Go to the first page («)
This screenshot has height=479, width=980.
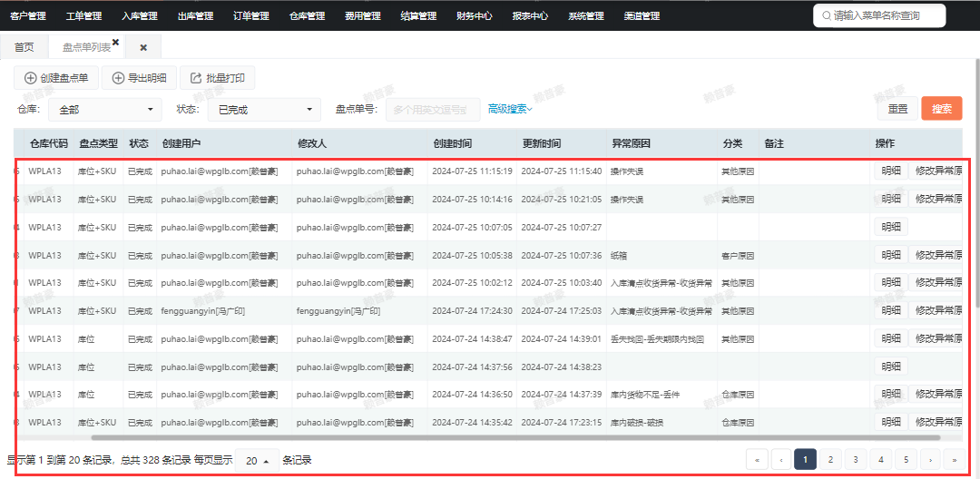pos(757,460)
